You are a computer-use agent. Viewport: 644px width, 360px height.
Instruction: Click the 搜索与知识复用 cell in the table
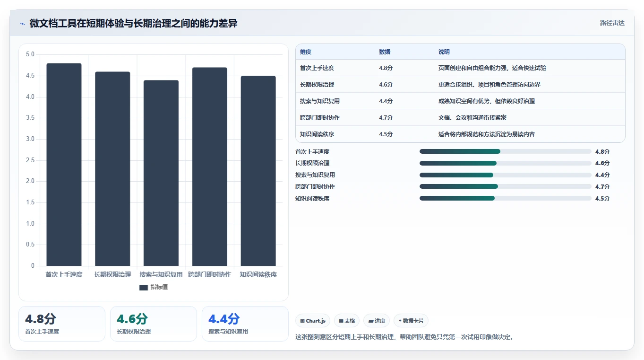(x=320, y=101)
